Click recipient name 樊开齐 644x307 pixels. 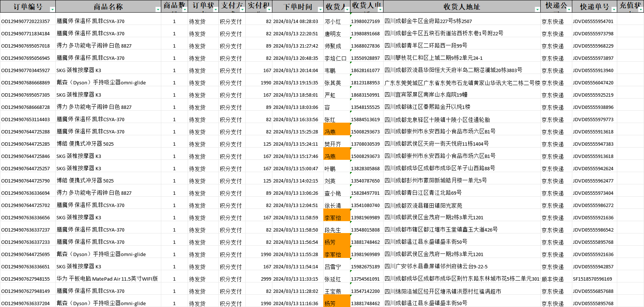point(333,144)
